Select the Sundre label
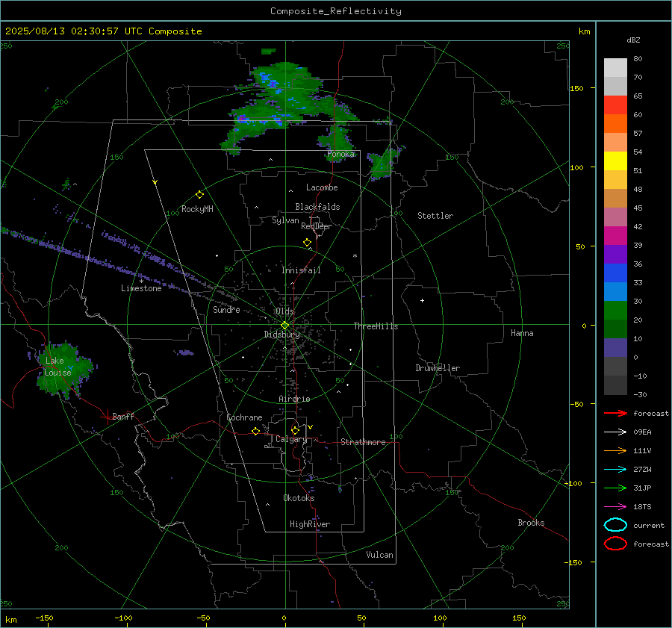672x628 pixels. (226, 309)
